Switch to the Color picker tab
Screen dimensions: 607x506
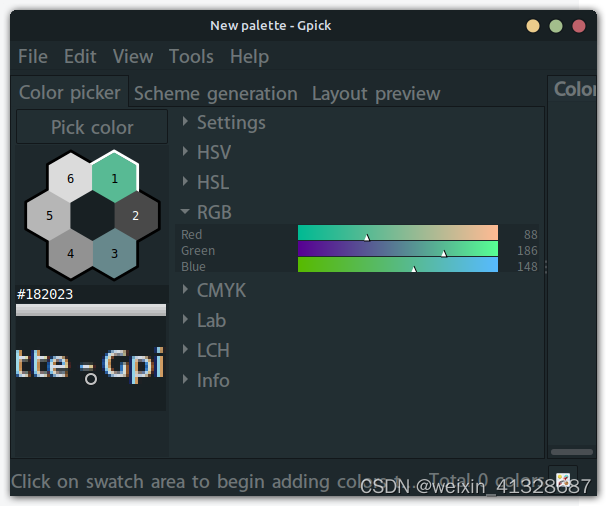point(70,93)
